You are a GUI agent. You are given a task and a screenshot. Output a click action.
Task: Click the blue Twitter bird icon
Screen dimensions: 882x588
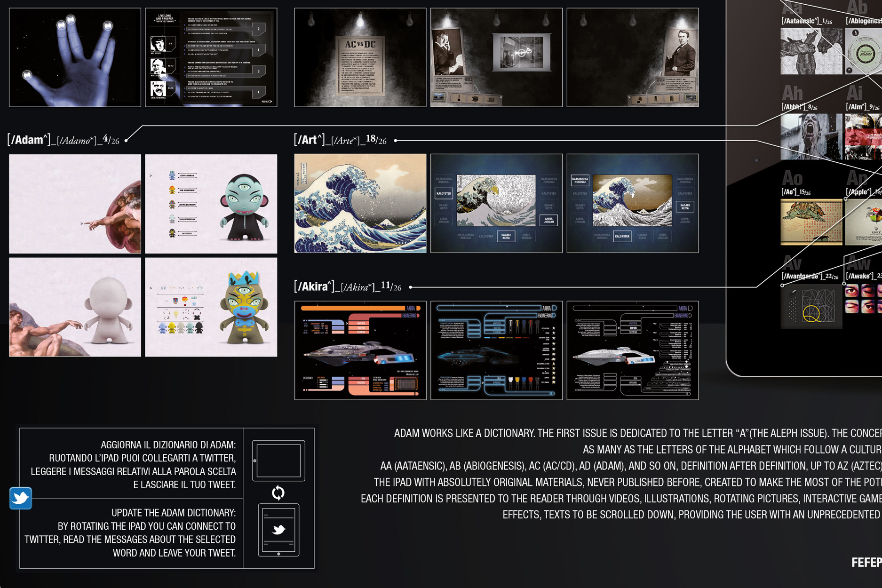click(21, 498)
